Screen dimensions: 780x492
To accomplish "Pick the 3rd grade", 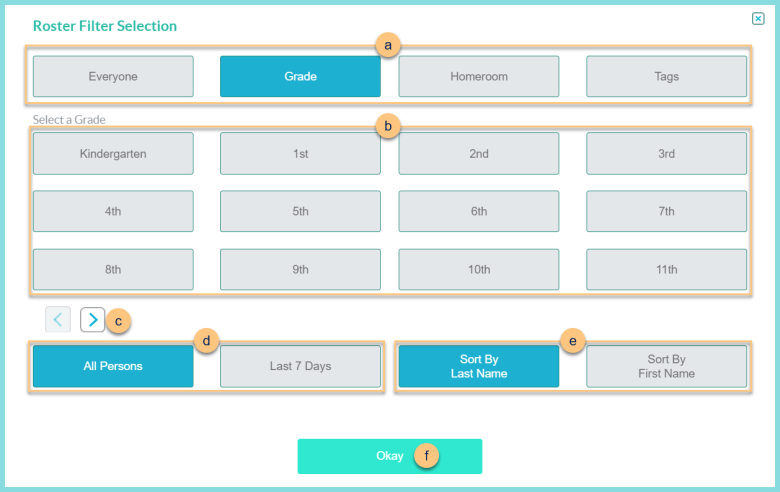I will (667, 153).
